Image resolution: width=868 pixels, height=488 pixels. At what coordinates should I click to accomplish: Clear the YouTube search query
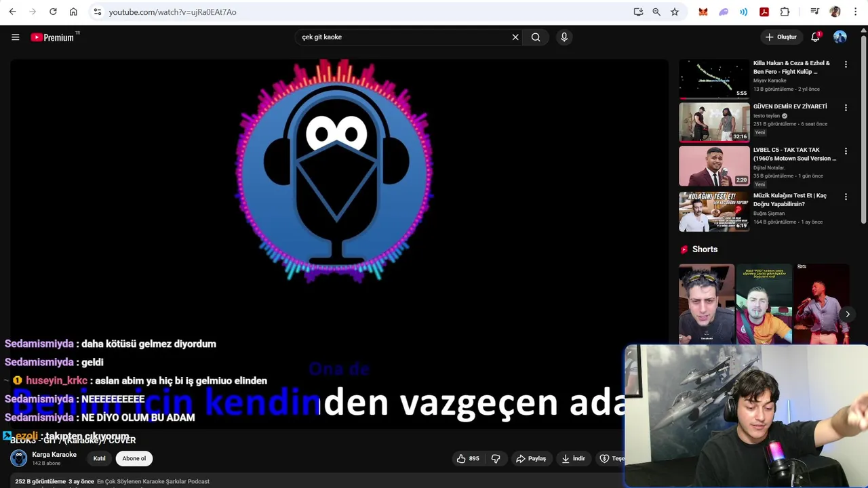click(x=515, y=37)
